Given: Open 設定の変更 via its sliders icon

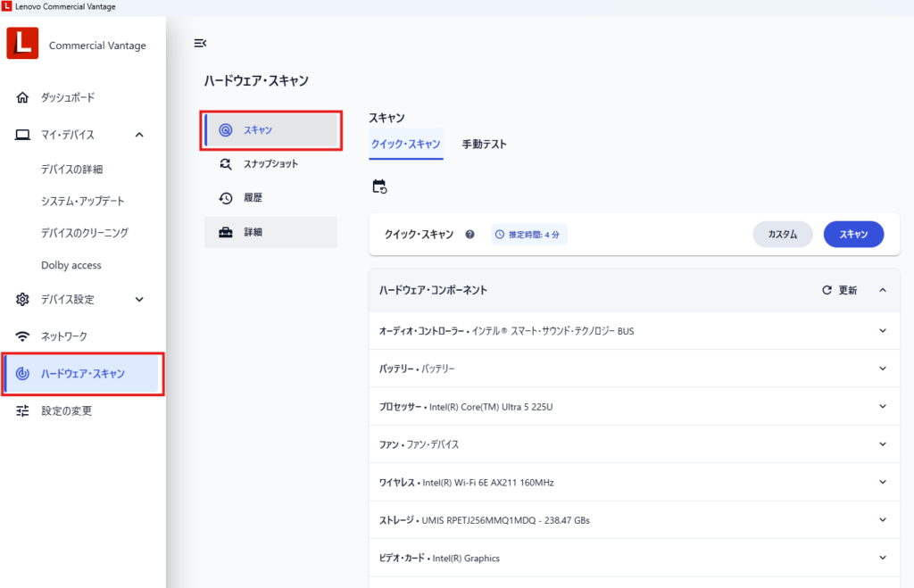Looking at the screenshot, I should 23,411.
